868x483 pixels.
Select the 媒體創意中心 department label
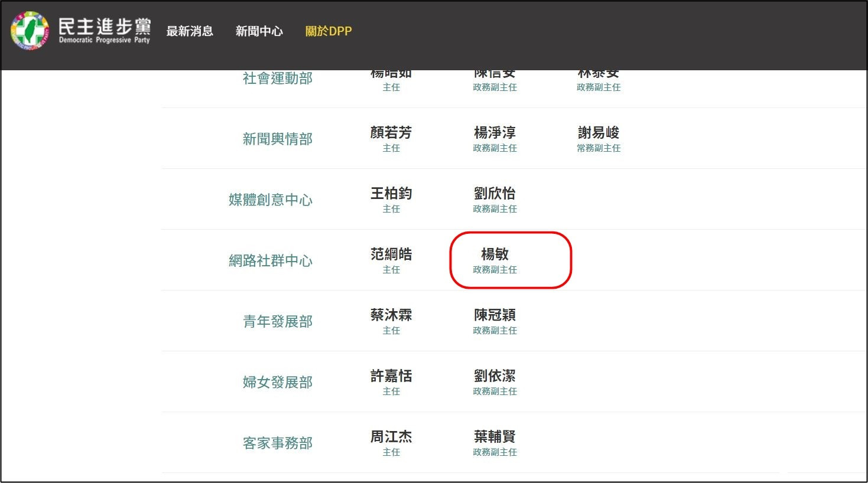click(x=271, y=200)
